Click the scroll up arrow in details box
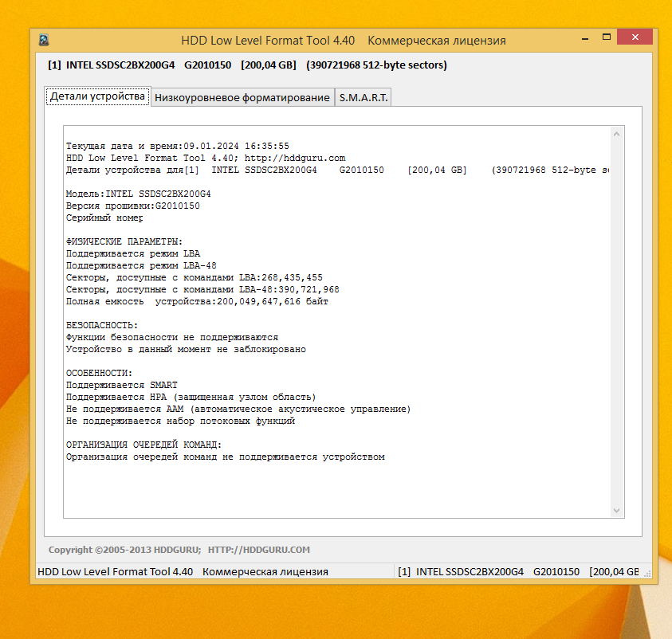This screenshot has width=672, height=639. click(616, 134)
